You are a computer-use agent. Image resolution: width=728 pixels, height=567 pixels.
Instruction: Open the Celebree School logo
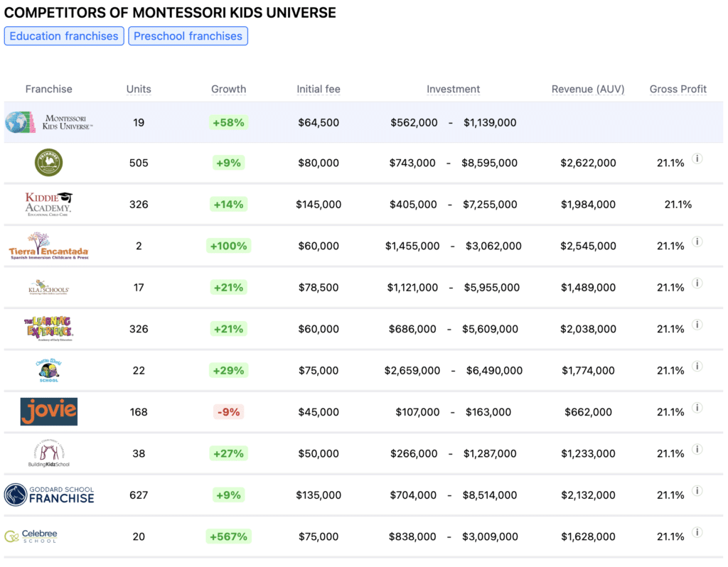pos(31,536)
